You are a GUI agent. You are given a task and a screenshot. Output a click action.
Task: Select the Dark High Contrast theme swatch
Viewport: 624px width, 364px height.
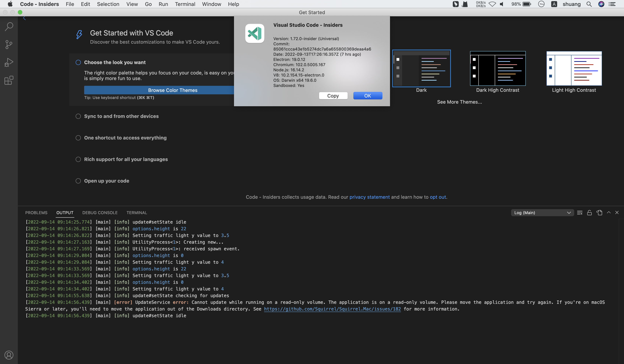(x=498, y=69)
